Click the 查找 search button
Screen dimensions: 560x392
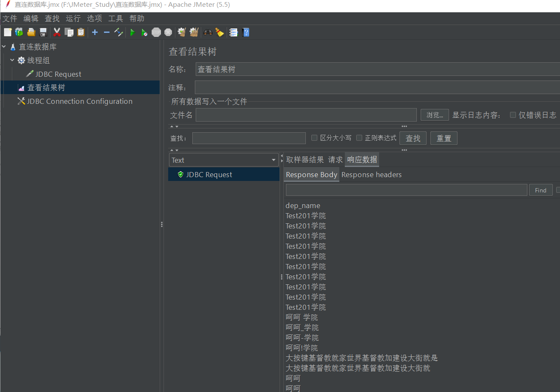click(x=413, y=138)
